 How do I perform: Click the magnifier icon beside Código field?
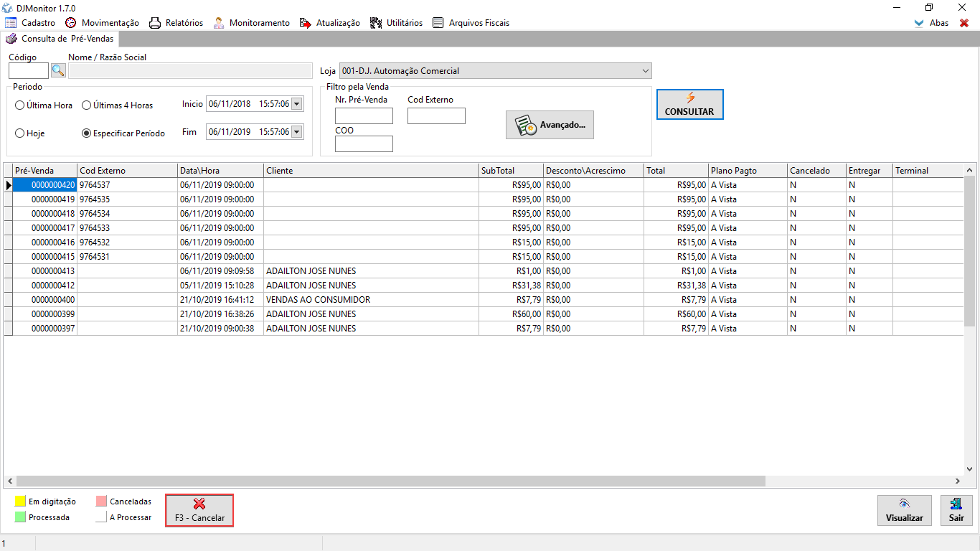(x=58, y=70)
